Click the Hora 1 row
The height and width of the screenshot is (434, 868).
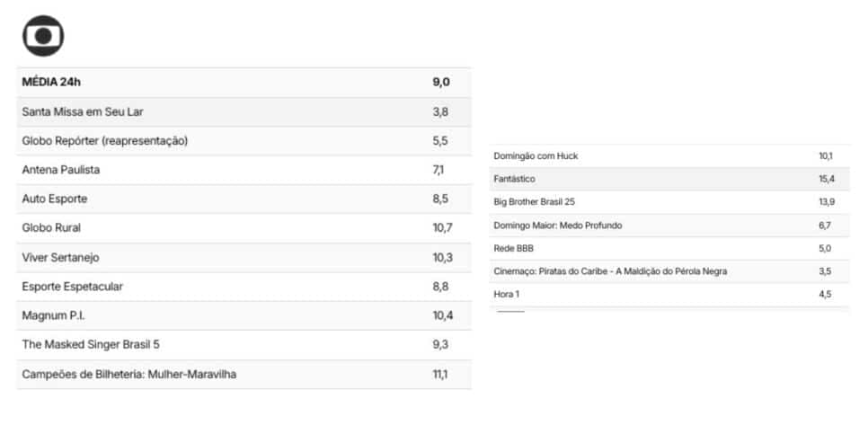(x=669, y=295)
